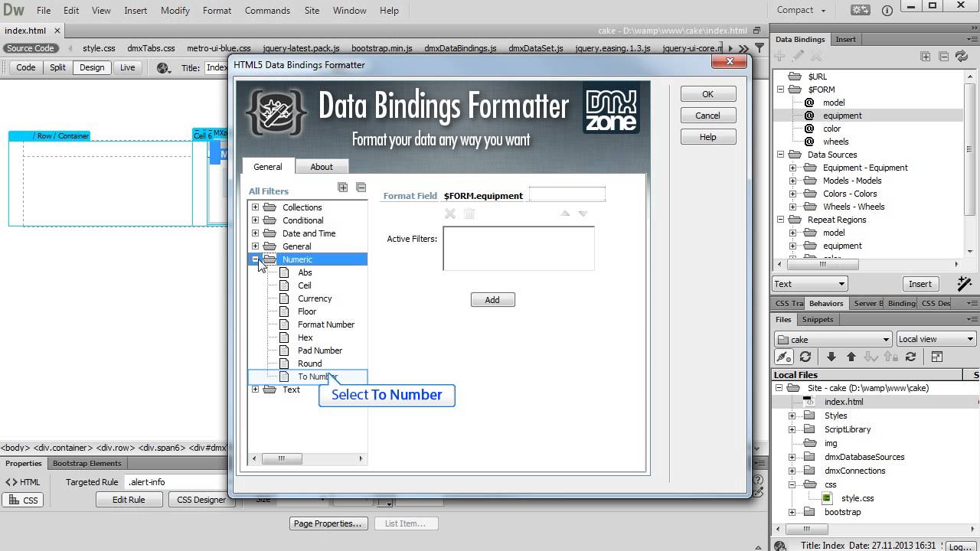The width and height of the screenshot is (980, 551).
Task: Click Cancel in formatter dialog
Action: click(707, 116)
